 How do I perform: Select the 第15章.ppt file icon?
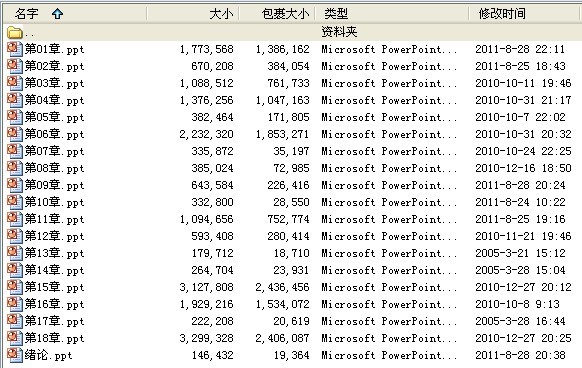[14, 287]
